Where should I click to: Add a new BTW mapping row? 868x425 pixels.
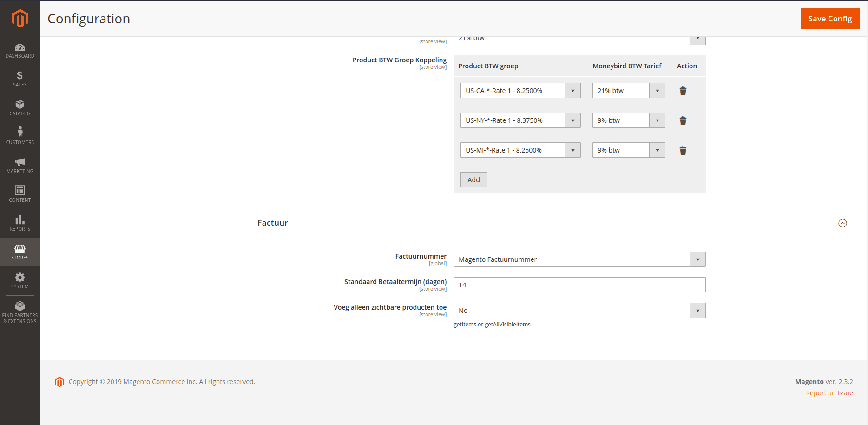473,180
